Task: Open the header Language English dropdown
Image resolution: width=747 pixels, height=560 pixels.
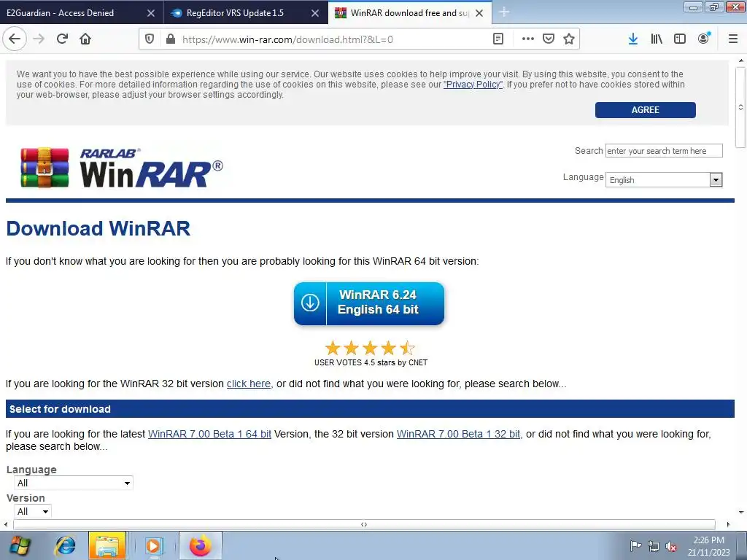Action: point(664,180)
